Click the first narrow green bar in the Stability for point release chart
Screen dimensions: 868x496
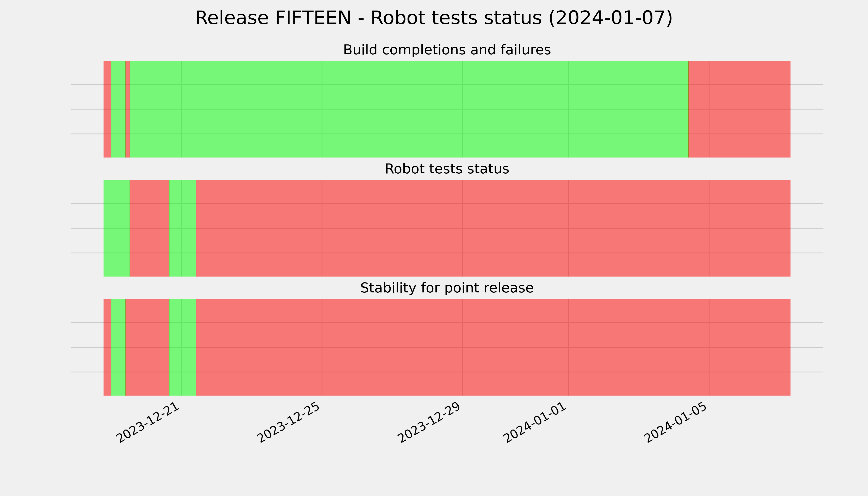pyautogui.click(x=118, y=347)
